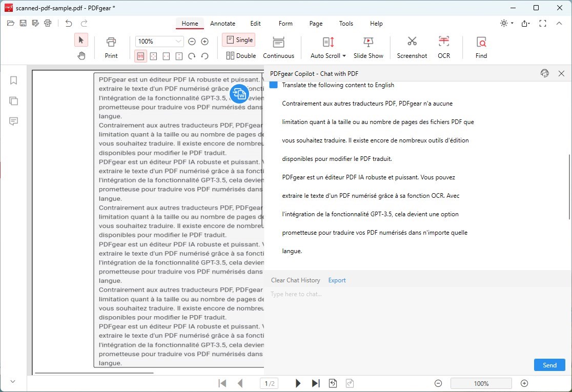Screen dimensions: 572x392
Task: Go to the first page
Action: tap(222, 383)
